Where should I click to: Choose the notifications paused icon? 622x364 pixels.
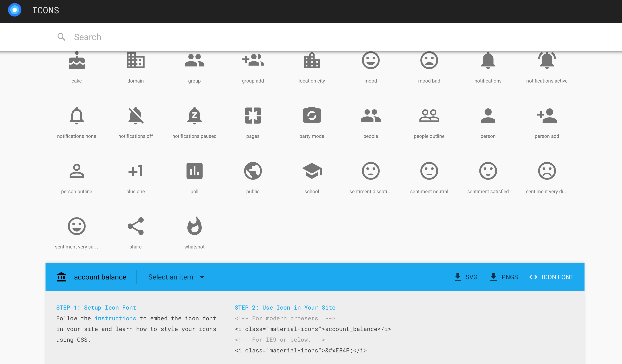pyautogui.click(x=195, y=116)
